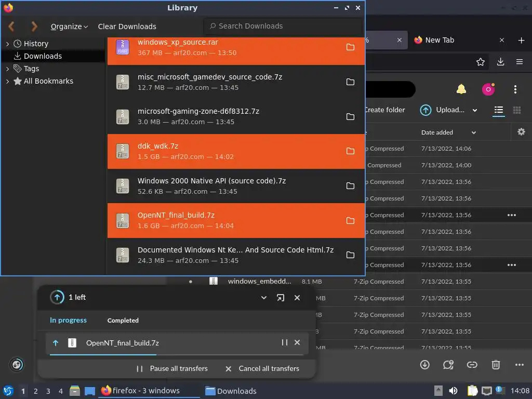Screen dimensions: 532x399
Task: Select the ddk_wdk.7z download entry
Action: coord(236,151)
